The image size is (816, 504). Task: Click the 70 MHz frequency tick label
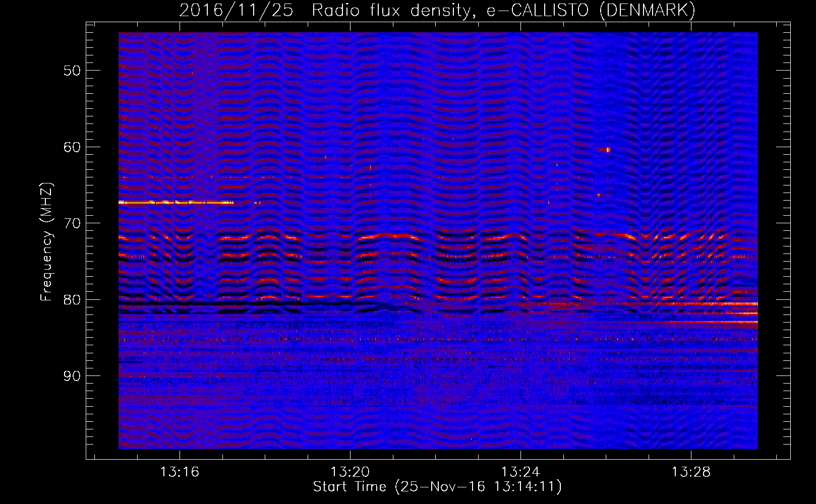[x=72, y=223]
